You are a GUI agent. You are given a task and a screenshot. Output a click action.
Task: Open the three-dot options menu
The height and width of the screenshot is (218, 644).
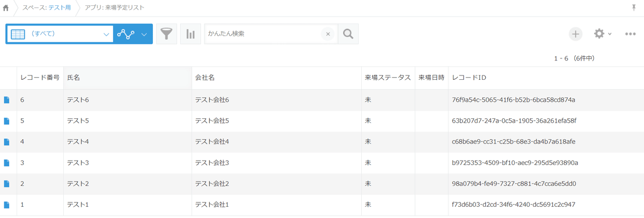point(631,34)
